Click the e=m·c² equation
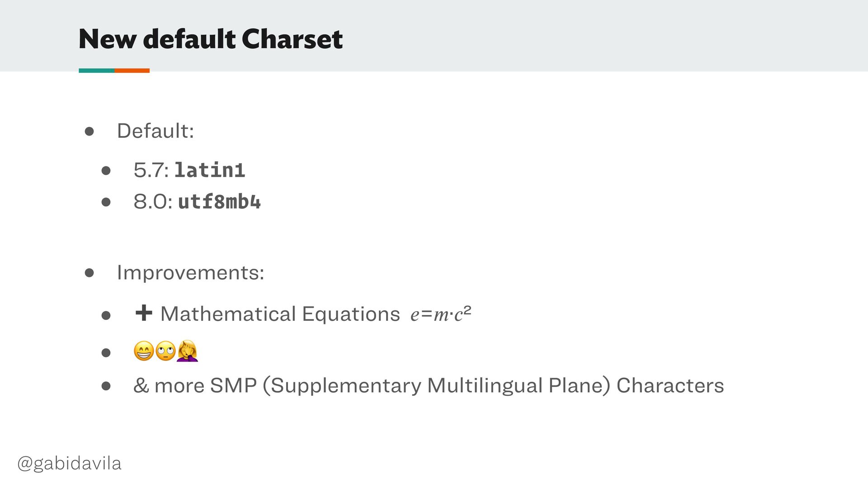This screenshot has width=868, height=488. (441, 314)
